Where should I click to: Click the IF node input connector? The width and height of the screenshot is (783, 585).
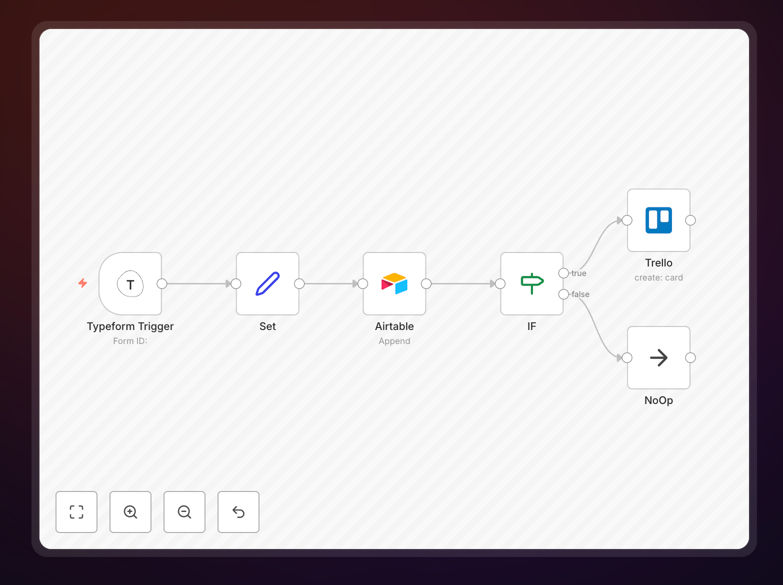[500, 284]
